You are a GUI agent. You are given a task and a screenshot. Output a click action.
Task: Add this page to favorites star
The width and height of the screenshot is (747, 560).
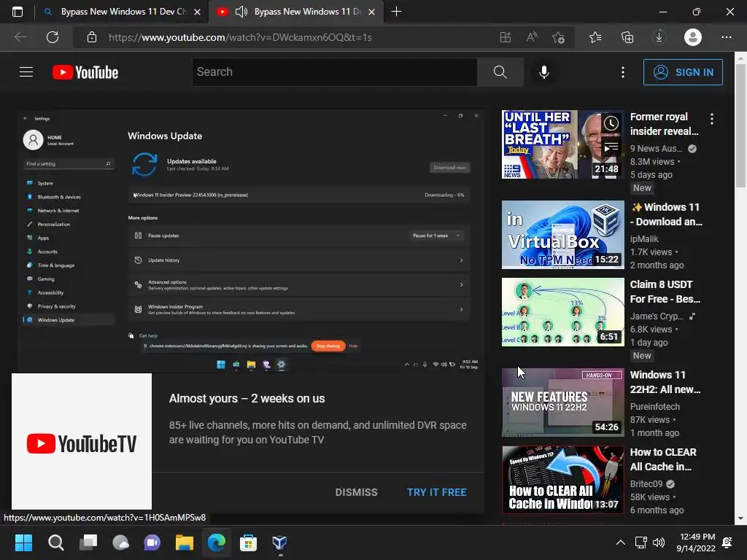click(x=558, y=37)
